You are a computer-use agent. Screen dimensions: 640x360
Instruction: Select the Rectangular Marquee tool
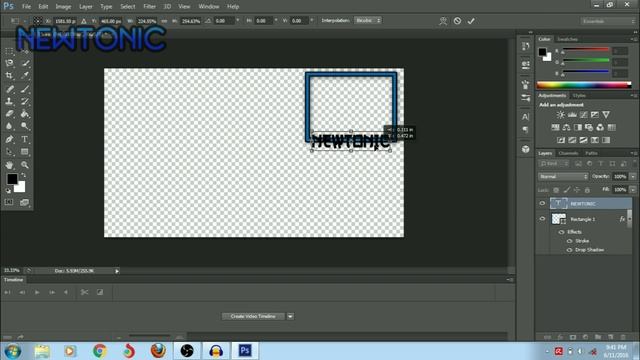[x=9, y=51]
